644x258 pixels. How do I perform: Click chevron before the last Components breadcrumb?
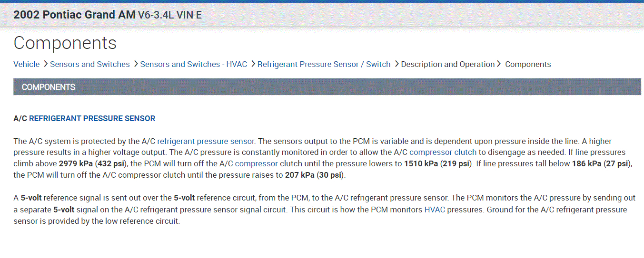499,64
